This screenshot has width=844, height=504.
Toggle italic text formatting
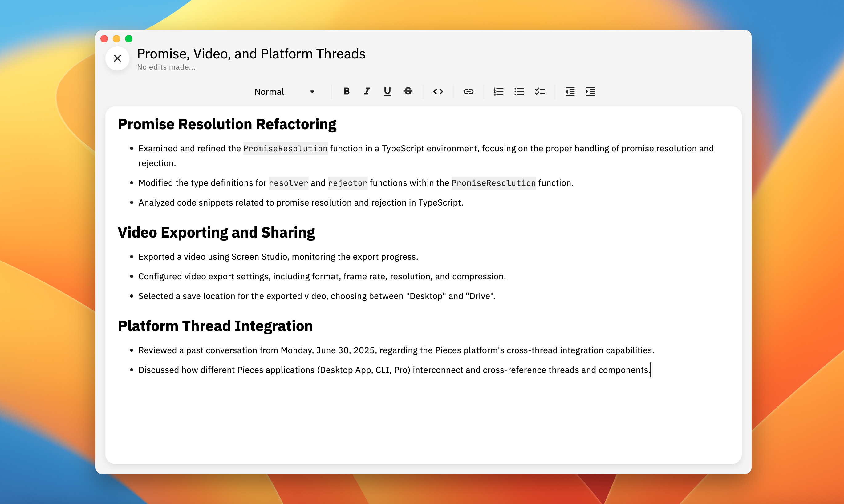click(x=367, y=91)
